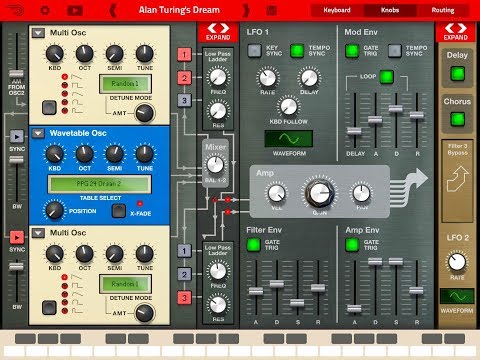The image size is (480, 360).
Task: Open top Multi Osc type dropdown arrow
Action: coord(38,33)
